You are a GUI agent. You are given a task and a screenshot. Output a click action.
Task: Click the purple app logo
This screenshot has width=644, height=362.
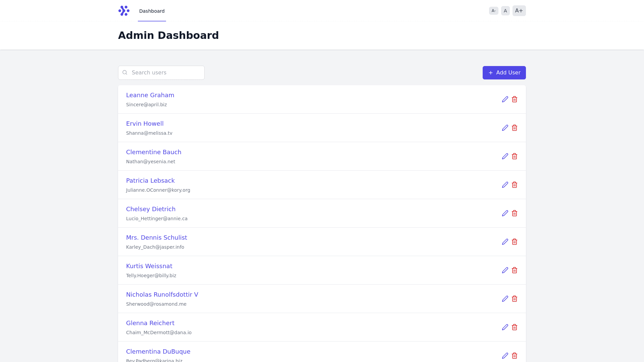coord(124,11)
